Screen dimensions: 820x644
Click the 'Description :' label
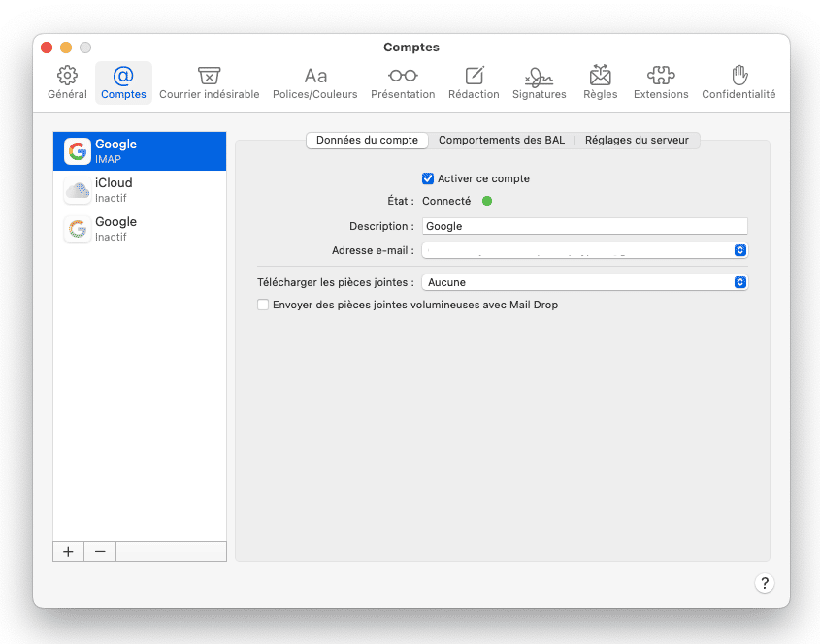pyautogui.click(x=381, y=226)
